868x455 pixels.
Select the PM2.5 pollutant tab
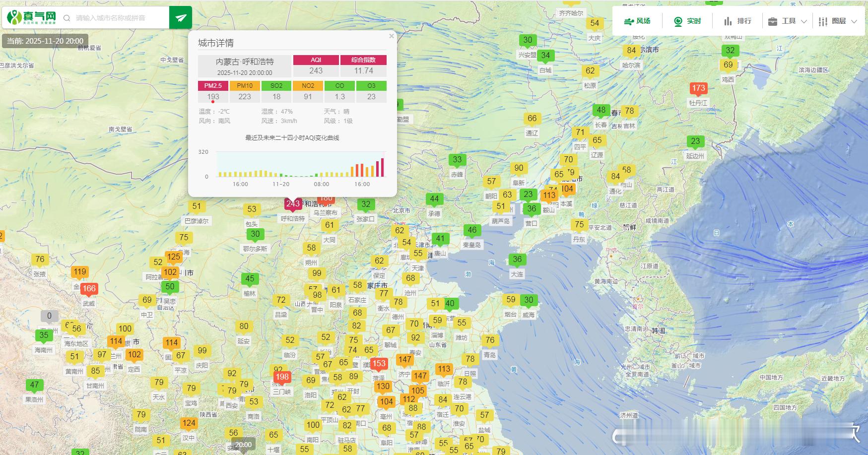(x=213, y=86)
